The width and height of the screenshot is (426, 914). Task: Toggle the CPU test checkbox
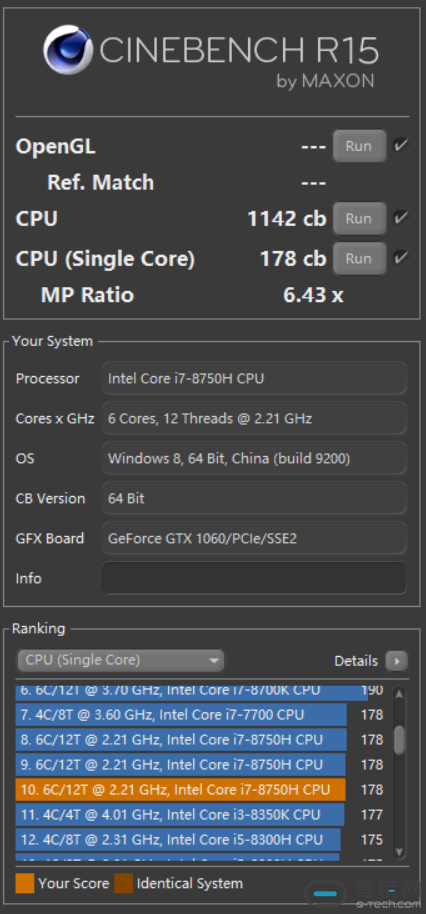pyautogui.click(x=400, y=219)
